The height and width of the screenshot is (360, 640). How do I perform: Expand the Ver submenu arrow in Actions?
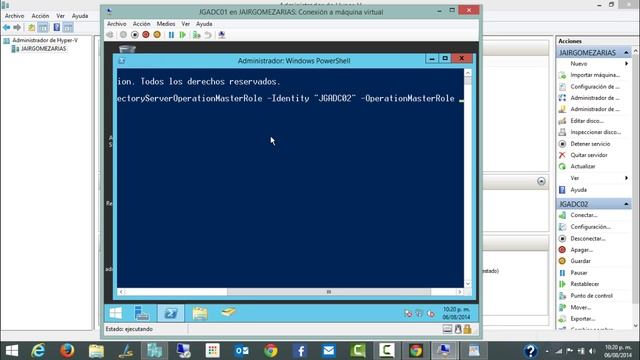click(x=626, y=178)
